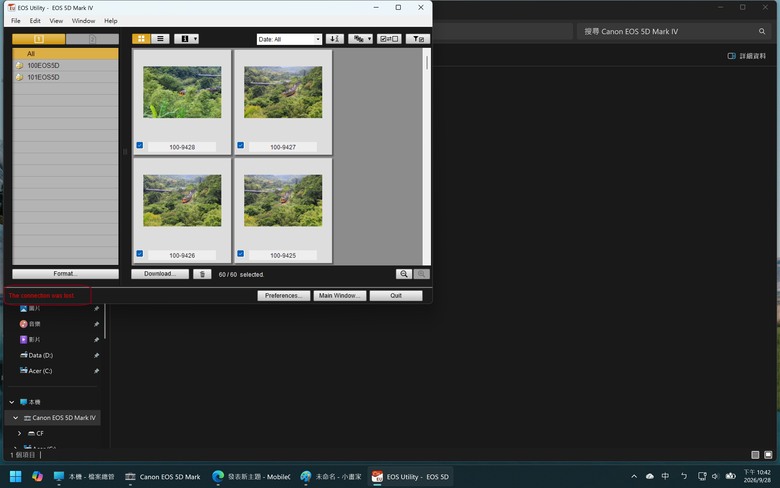
Task: Select the 101EOS5D folder
Action: [65, 77]
